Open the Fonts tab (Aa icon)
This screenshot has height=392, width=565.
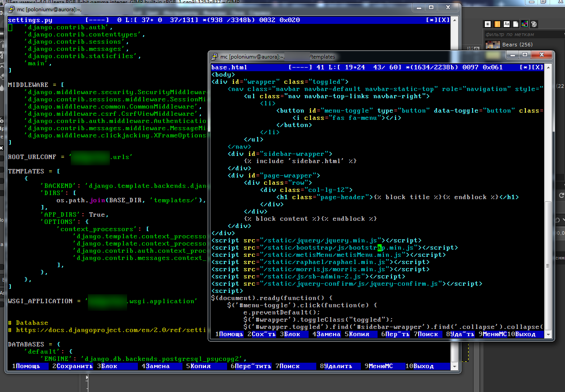click(x=506, y=24)
